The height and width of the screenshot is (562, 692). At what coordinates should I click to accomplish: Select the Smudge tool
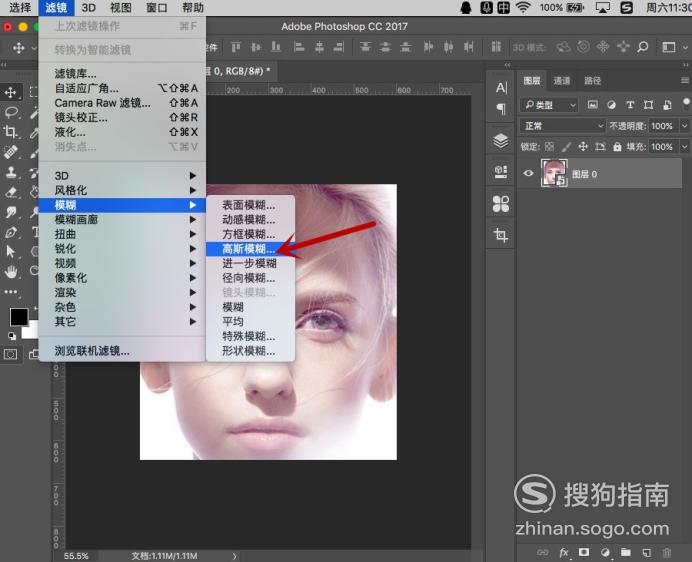(11, 212)
